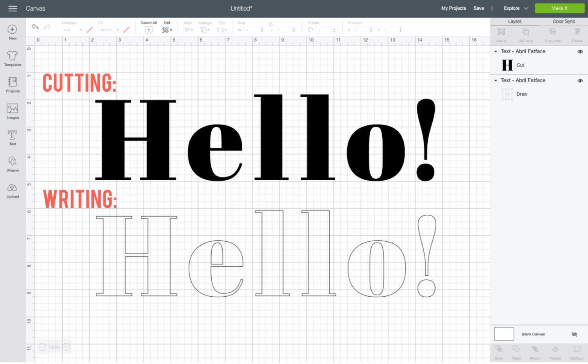588x364 pixels.
Task: Click the Undo arrow
Action: pos(35,27)
